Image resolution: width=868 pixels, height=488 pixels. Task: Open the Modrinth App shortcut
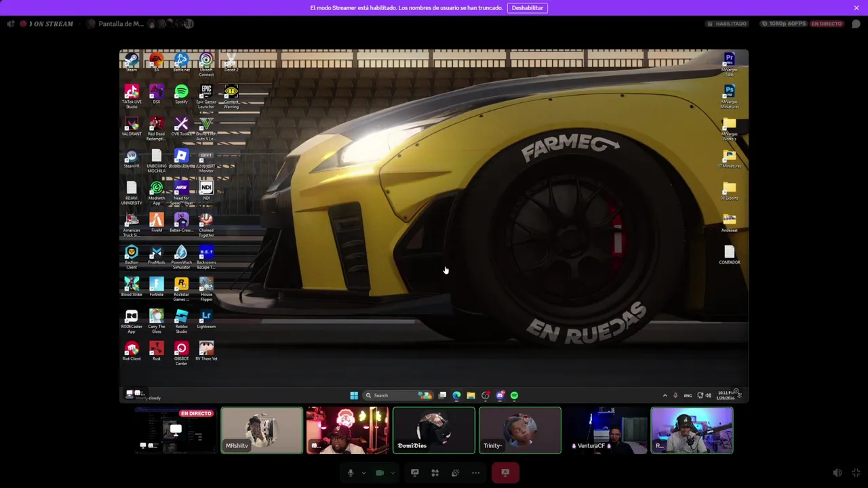[x=157, y=192]
